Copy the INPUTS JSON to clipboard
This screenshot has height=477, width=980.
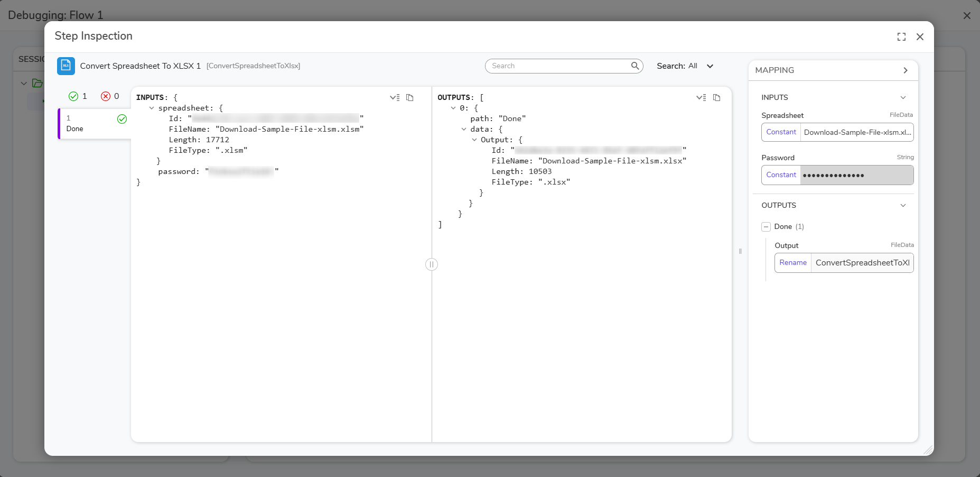pyautogui.click(x=409, y=97)
